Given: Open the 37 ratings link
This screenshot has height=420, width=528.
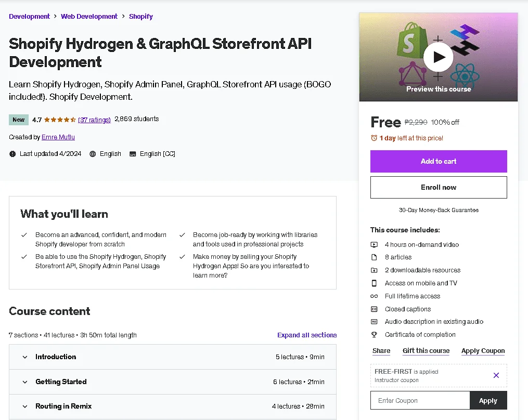Looking at the screenshot, I should [x=94, y=120].
